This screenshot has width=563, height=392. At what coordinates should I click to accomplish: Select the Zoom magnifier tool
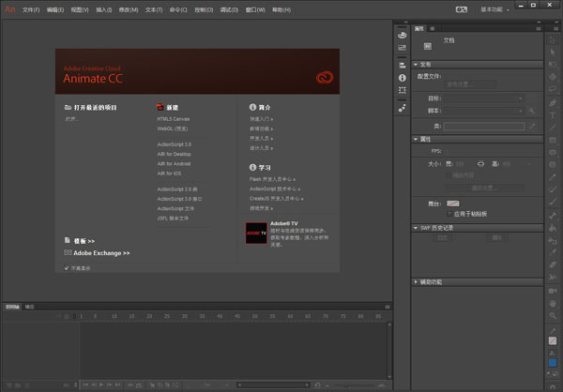(553, 315)
